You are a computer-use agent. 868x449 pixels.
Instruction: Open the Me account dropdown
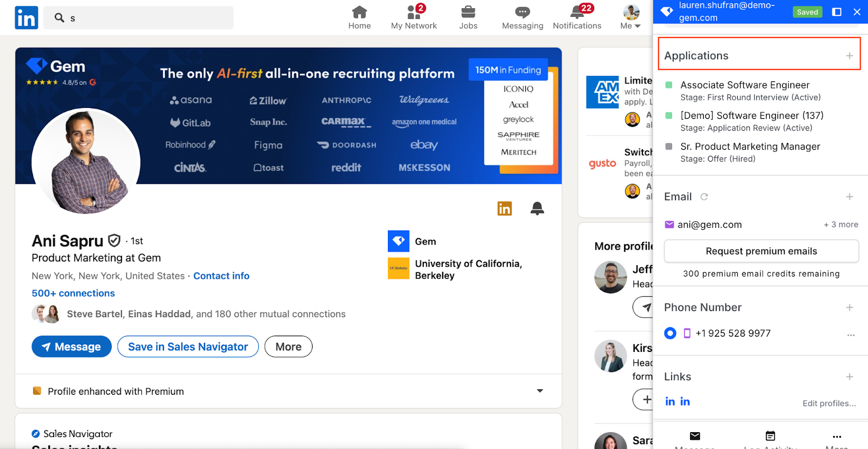point(631,17)
